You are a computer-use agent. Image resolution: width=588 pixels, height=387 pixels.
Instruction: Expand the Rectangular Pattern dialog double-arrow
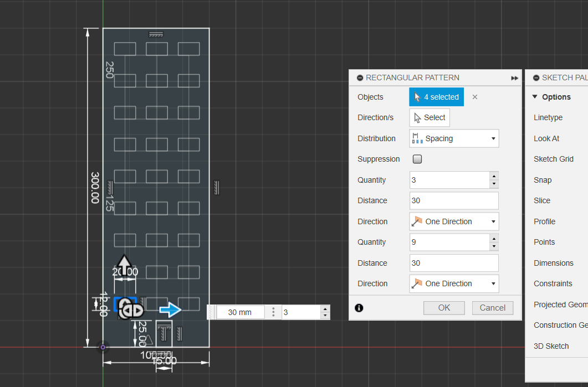(x=514, y=78)
